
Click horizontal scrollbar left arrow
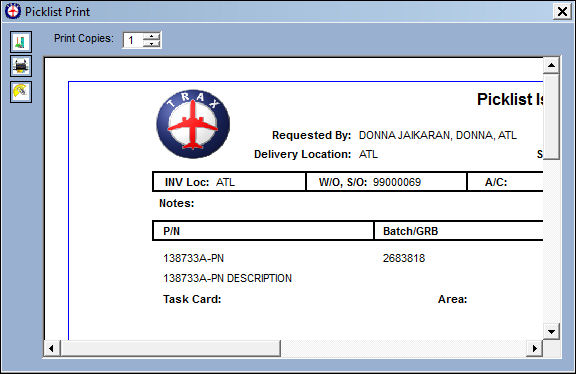(x=52, y=348)
